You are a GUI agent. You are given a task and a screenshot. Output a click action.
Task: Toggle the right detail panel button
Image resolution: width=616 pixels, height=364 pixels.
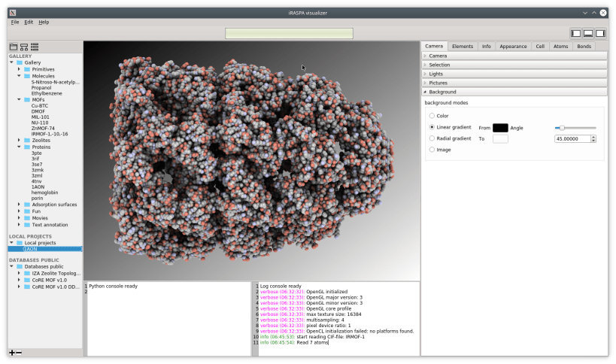tap(600, 33)
